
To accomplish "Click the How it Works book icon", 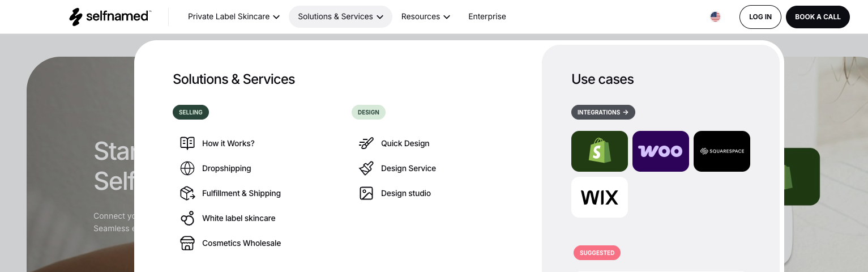I will pyautogui.click(x=187, y=143).
